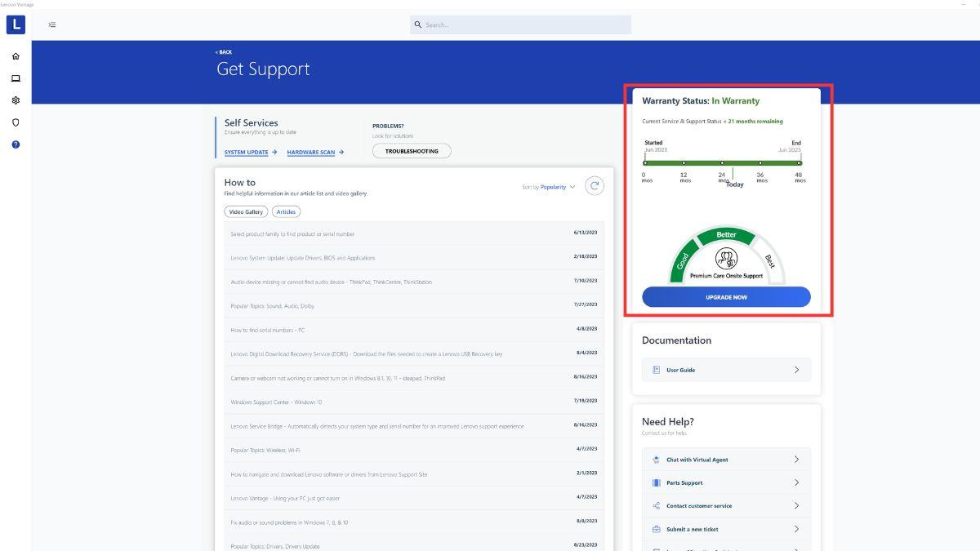
Task: Open the settings gear icon in sidebar
Action: 16,100
